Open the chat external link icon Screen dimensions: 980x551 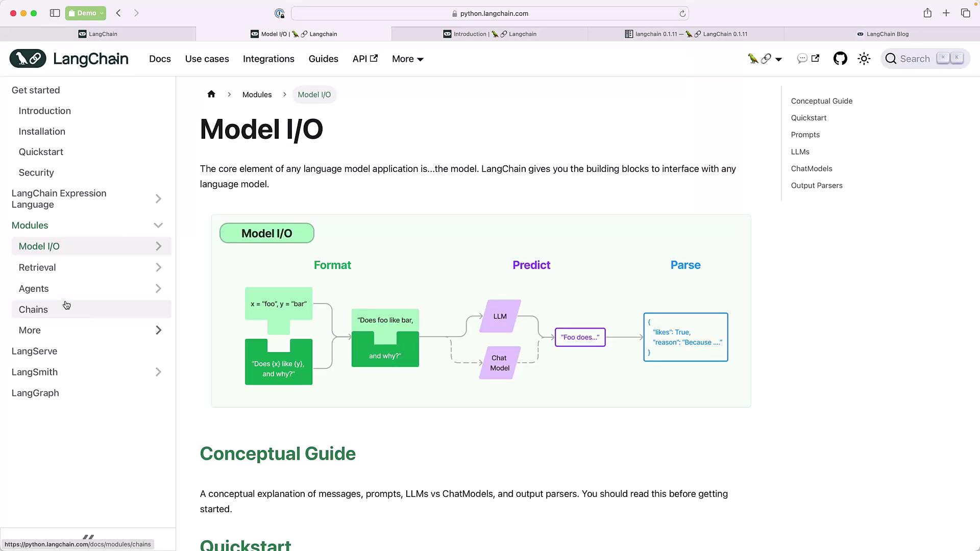808,59
